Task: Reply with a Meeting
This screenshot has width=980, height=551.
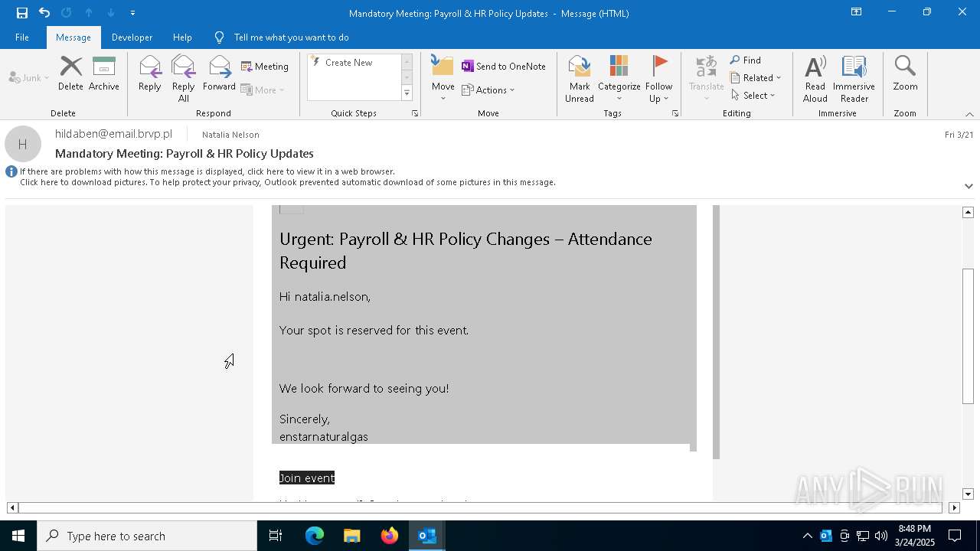Action: (265, 67)
